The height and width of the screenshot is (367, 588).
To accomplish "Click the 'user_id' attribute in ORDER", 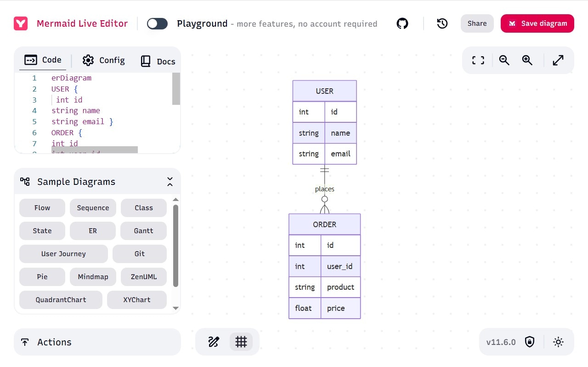I will click(x=340, y=266).
